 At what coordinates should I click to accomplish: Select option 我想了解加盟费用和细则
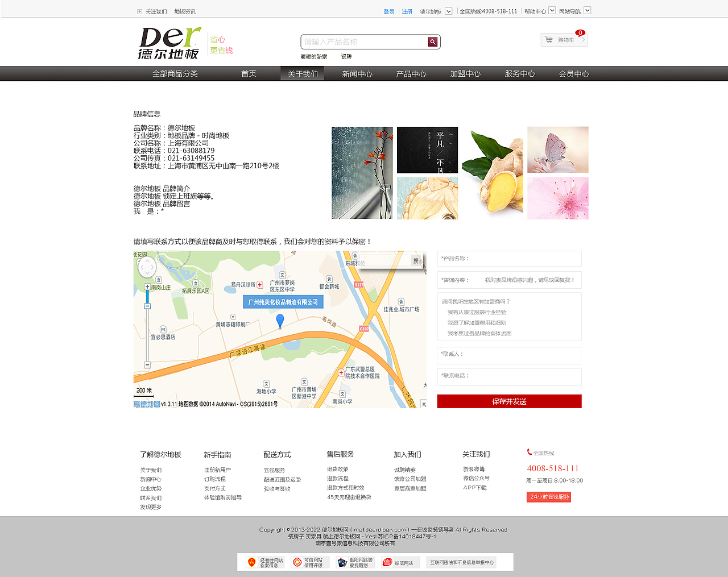point(477,323)
